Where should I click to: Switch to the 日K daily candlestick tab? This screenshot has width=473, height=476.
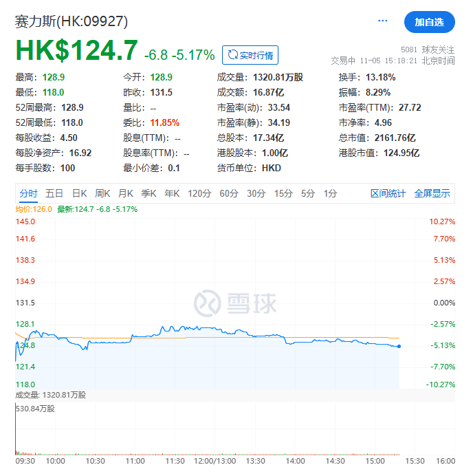click(x=80, y=194)
